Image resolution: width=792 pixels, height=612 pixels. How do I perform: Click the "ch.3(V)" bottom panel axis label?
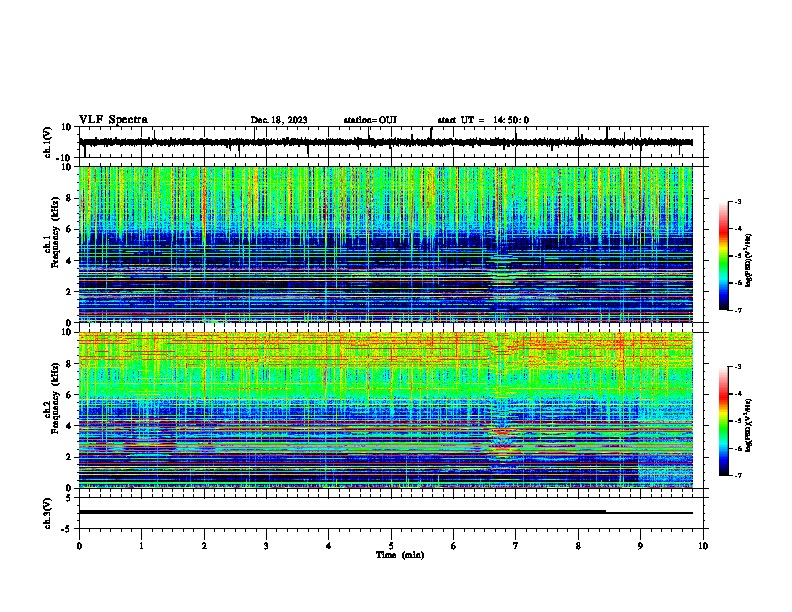pyautogui.click(x=48, y=513)
